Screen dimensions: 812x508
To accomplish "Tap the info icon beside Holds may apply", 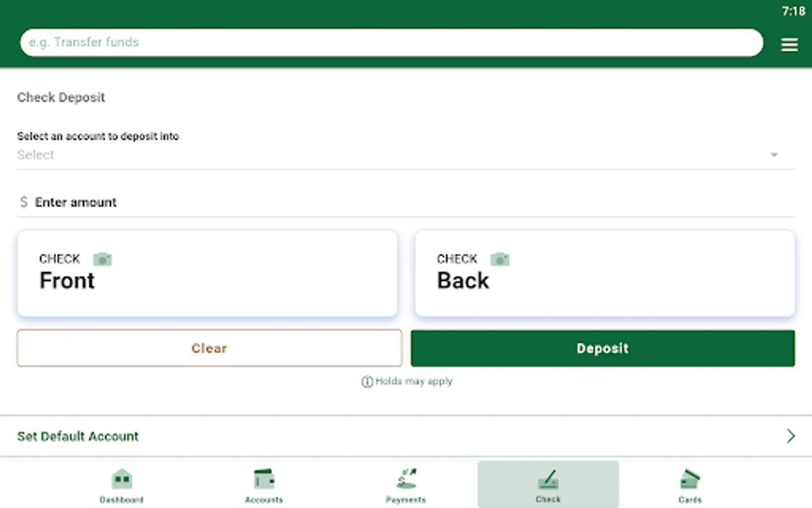I will [x=367, y=382].
